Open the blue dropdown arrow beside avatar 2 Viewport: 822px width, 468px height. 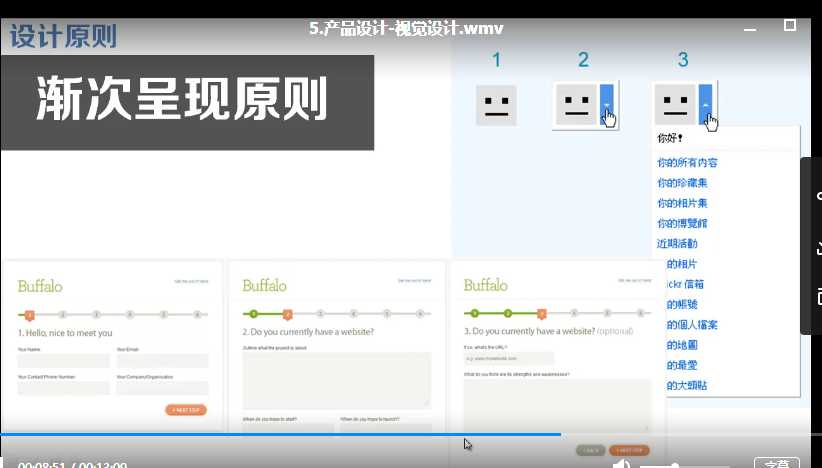tap(607, 105)
